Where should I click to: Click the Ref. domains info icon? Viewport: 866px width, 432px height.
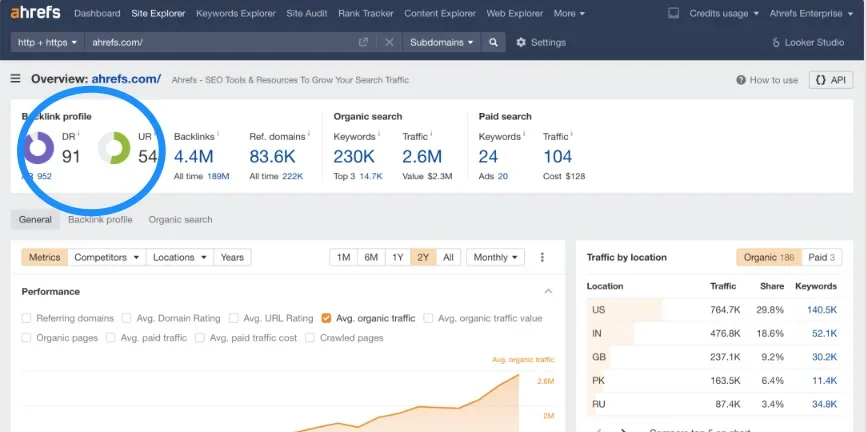click(308, 134)
